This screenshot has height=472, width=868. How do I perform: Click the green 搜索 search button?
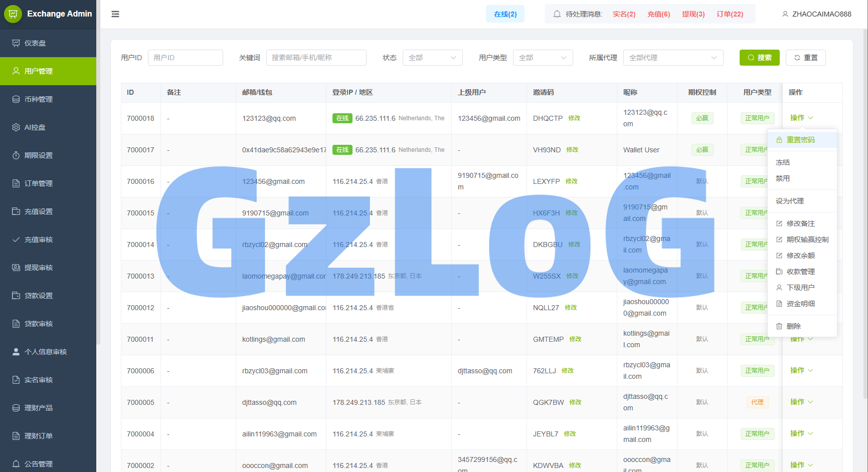tap(759, 58)
